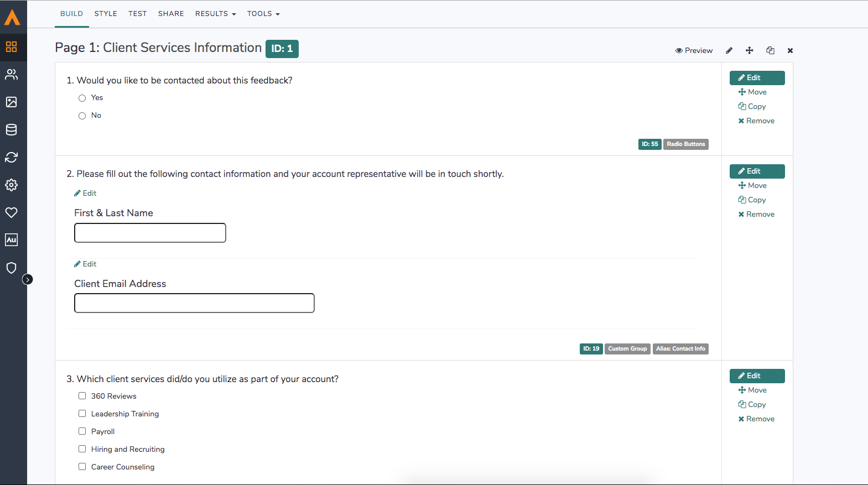
Task: Click the ID: 55 badge
Action: (x=650, y=144)
